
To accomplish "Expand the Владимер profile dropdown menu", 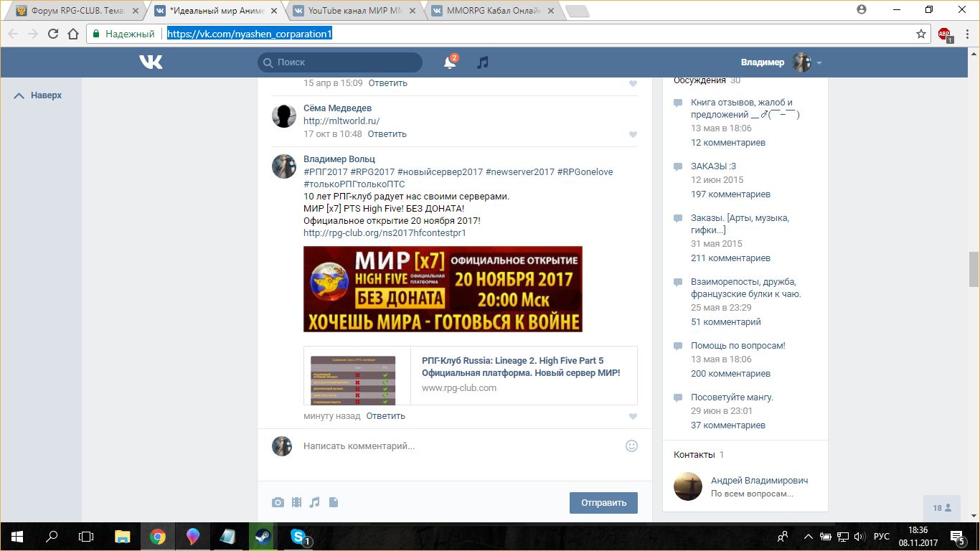I will click(x=819, y=63).
